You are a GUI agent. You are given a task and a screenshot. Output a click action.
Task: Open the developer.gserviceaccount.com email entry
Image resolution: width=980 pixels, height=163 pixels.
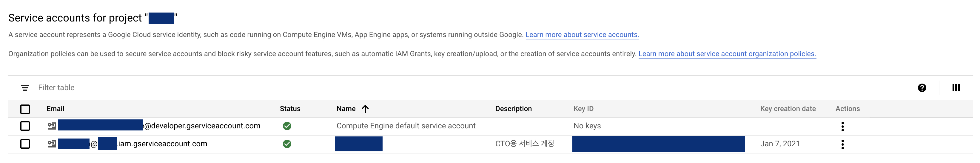point(159,126)
